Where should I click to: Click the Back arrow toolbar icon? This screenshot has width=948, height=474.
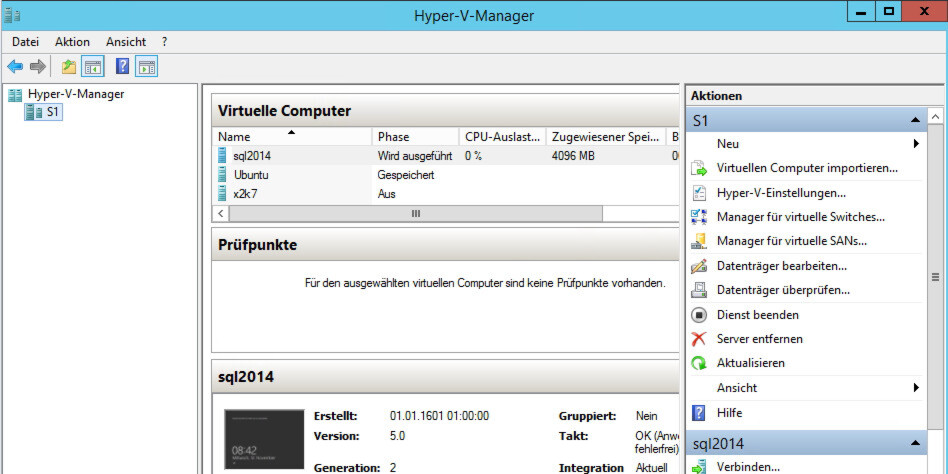[15, 67]
